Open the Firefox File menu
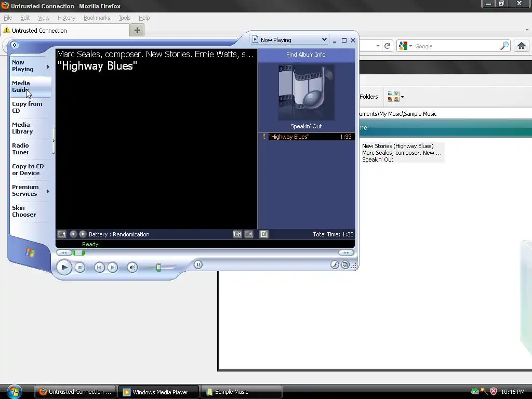The height and width of the screenshot is (399, 532). [8, 18]
